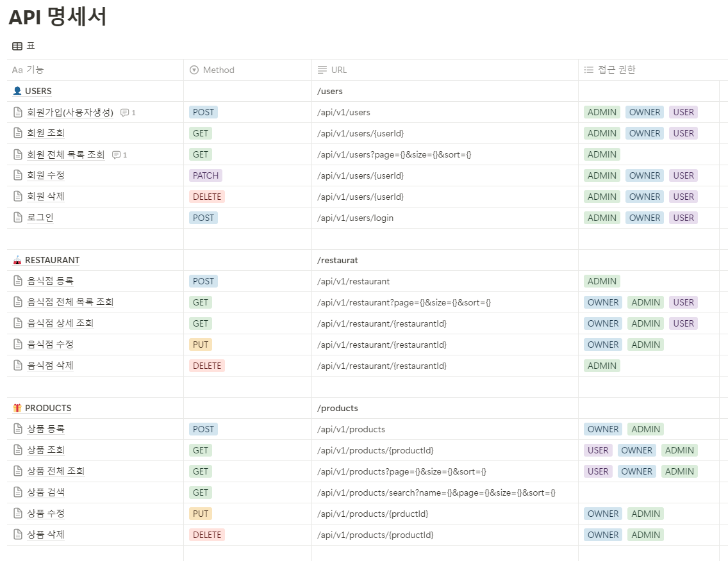Click the USERS person icon
This screenshot has width=728, height=561.
pos(17,91)
